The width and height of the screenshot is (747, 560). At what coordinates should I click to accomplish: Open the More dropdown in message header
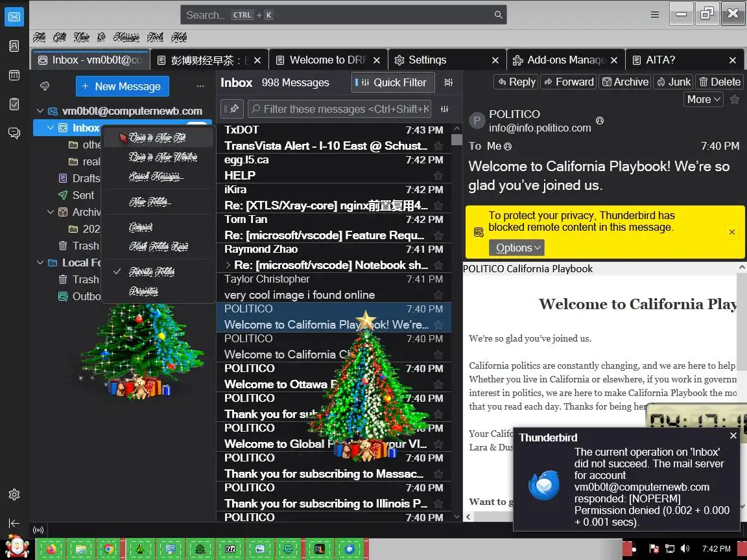tap(703, 99)
